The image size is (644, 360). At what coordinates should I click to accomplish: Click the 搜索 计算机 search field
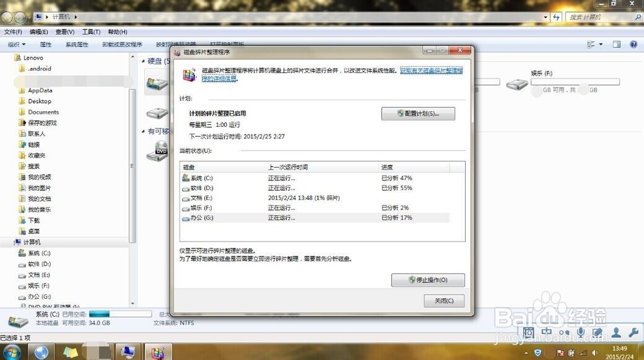(x=599, y=17)
